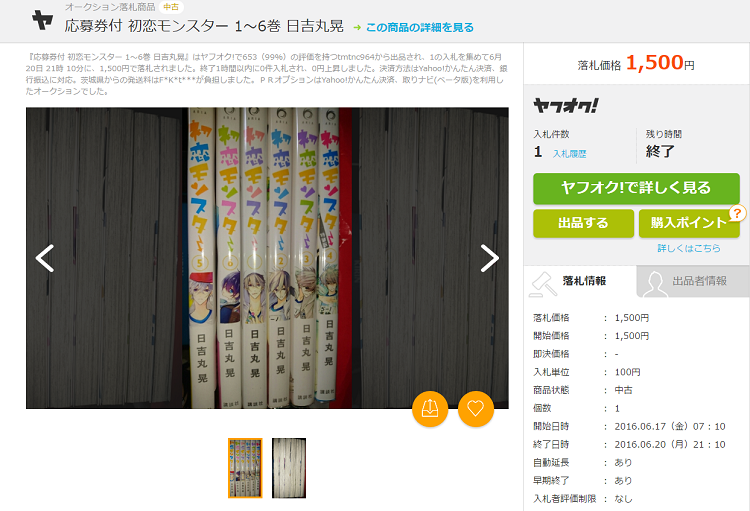Click the main manga photo
The height and width of the screenshot is (511, 750).
267,258
